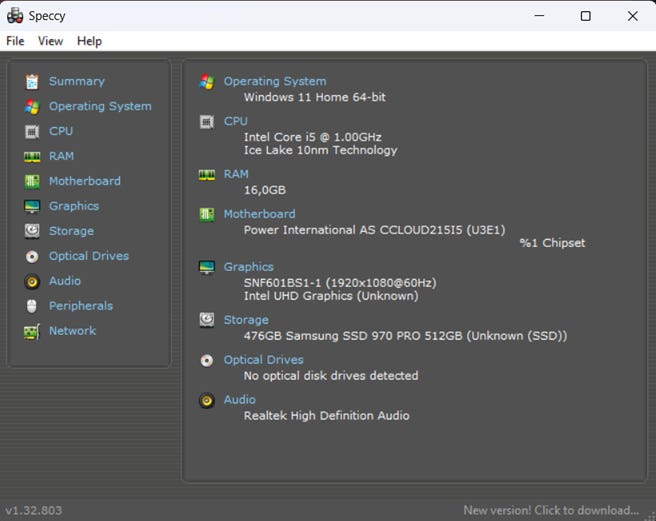Click the Storage drive icon in summary panel
Image resolution: width=656 pixels, height=521 pixels.
(207, 320)
